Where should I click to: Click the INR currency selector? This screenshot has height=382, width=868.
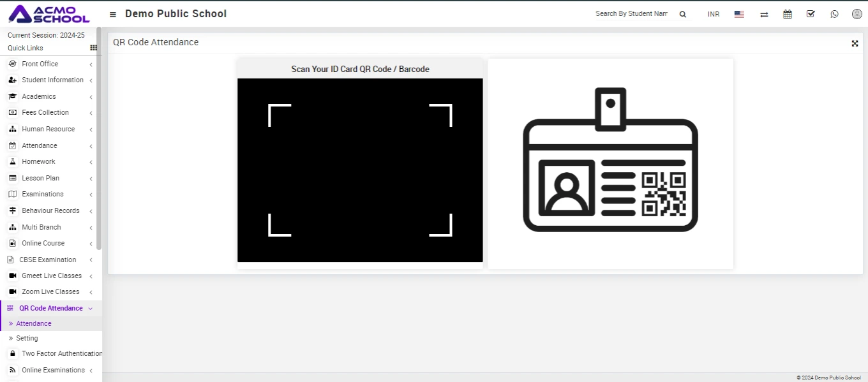[714, 14]
